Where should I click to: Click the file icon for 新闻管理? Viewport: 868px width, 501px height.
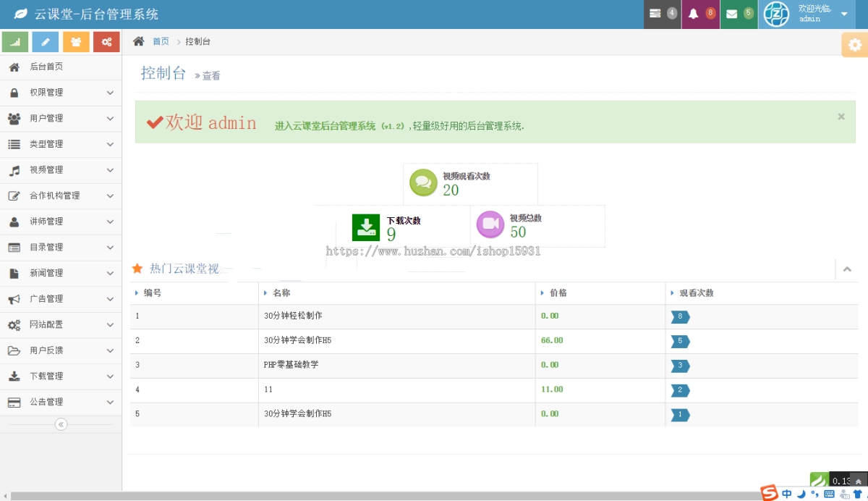[14, 273]
